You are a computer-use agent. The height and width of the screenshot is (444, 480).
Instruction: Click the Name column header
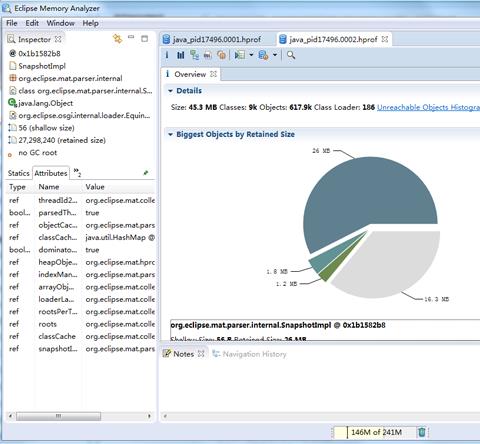coord(49,187)
